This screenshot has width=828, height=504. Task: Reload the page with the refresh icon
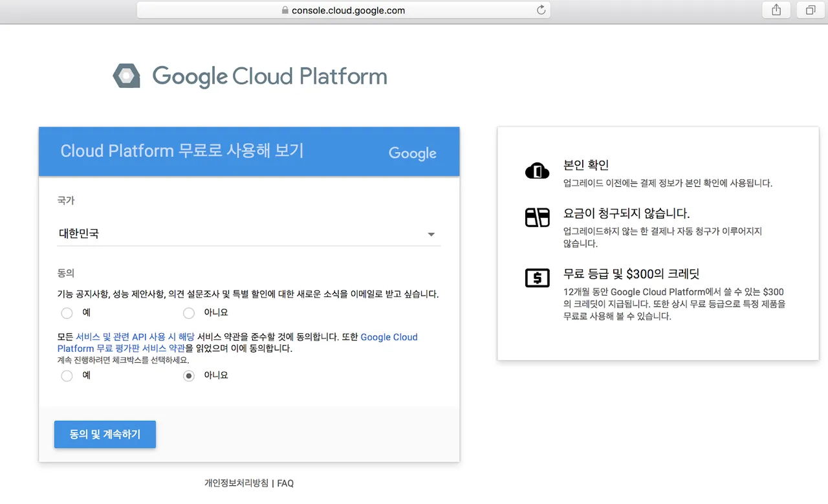[x=541, y=10]
